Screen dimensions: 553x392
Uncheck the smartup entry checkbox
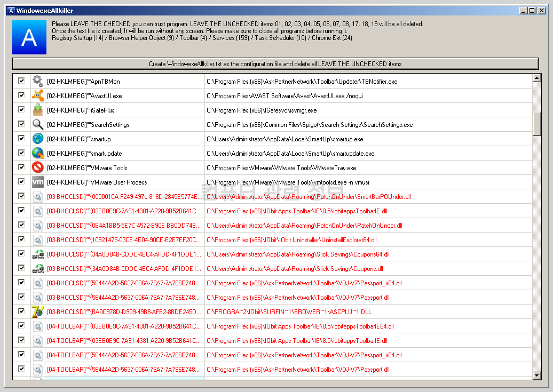coord(21,139)
